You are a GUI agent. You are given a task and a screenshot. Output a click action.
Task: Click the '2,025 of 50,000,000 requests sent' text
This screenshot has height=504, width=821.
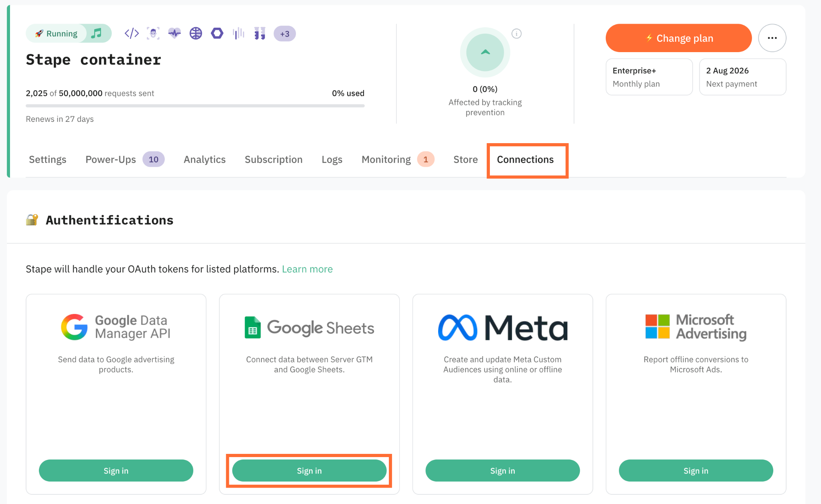[x=90, y=93]
